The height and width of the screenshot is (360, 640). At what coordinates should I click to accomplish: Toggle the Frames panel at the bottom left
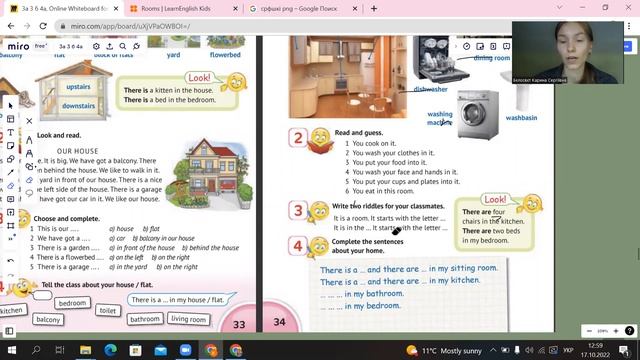(9, 331)
